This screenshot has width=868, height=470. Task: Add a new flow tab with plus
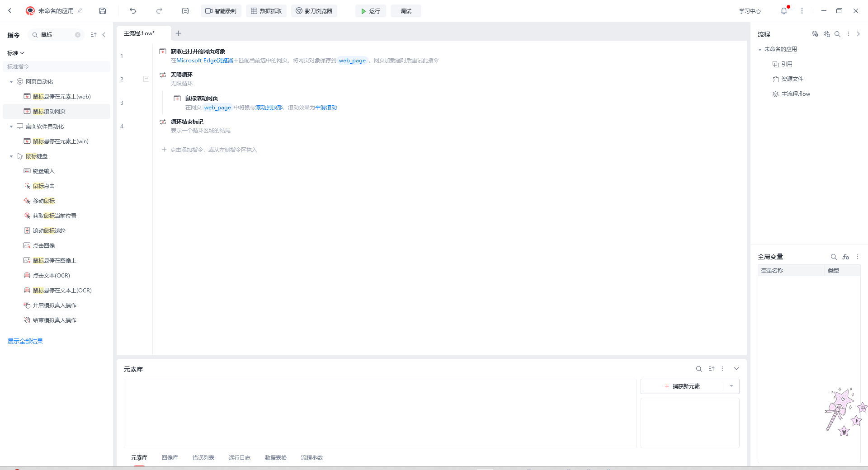click(x=178, y=33)
